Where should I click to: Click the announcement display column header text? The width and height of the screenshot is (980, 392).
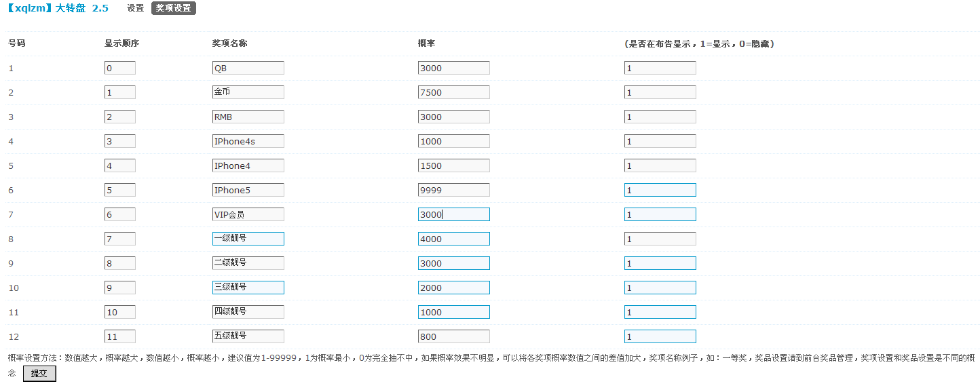tap(699, 43)
